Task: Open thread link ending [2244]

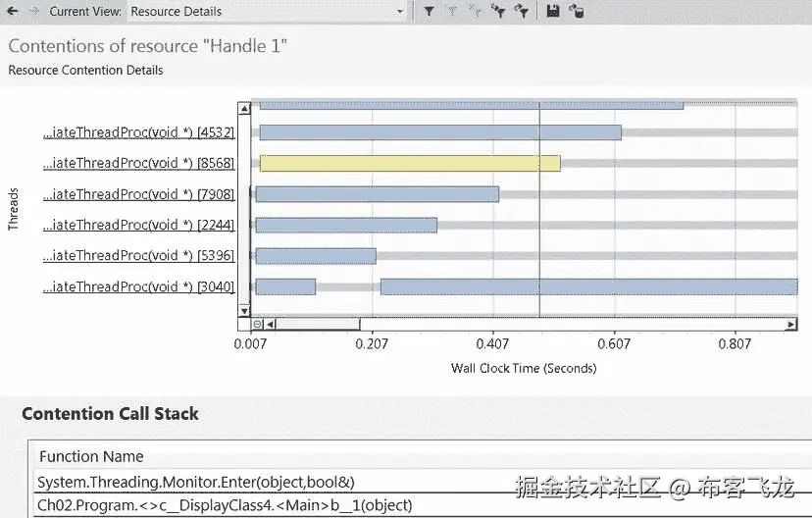Action: tap(139, 225)
